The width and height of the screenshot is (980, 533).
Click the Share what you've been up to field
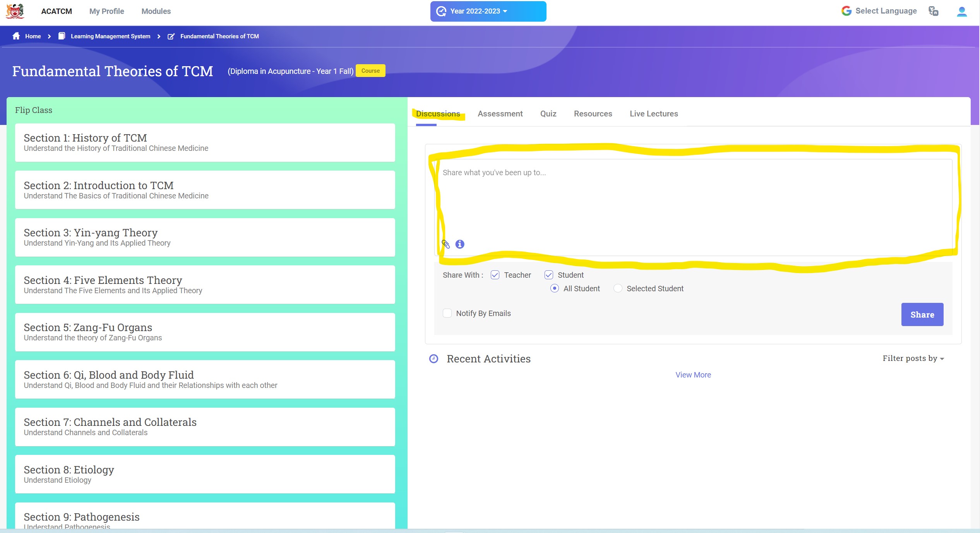pyautogui.click(x=693, y=207)
